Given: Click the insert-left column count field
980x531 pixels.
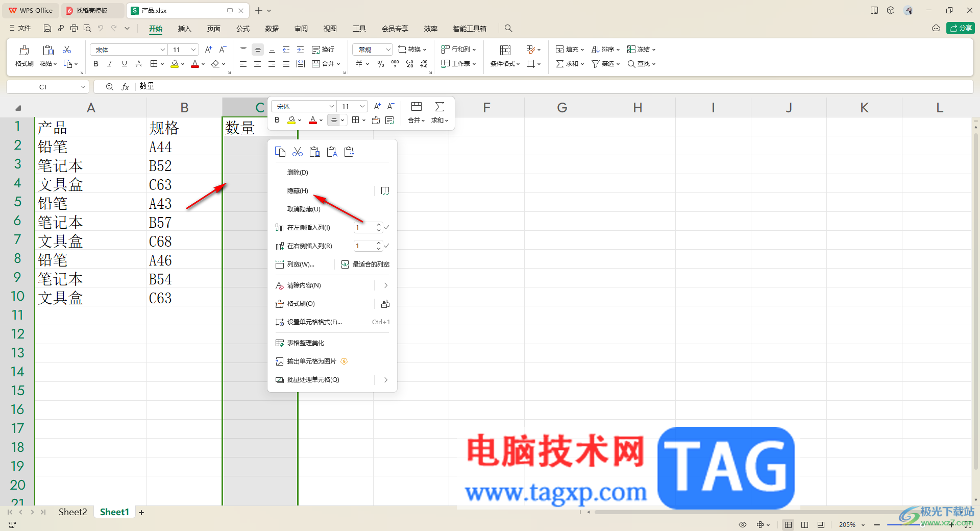Looking at the screenshot, I should click(364, 228).
